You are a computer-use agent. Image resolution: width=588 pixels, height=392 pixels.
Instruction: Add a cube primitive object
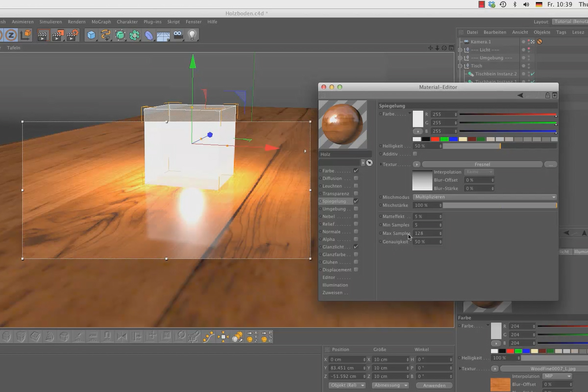click(91, 35)
